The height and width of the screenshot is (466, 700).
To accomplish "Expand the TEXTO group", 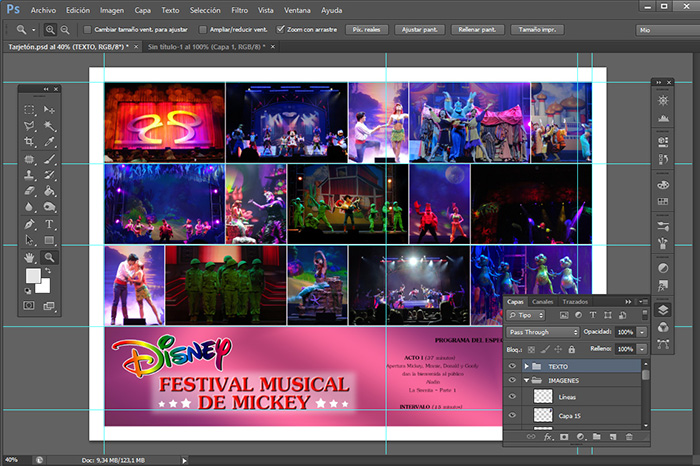I will pos(526,366).
